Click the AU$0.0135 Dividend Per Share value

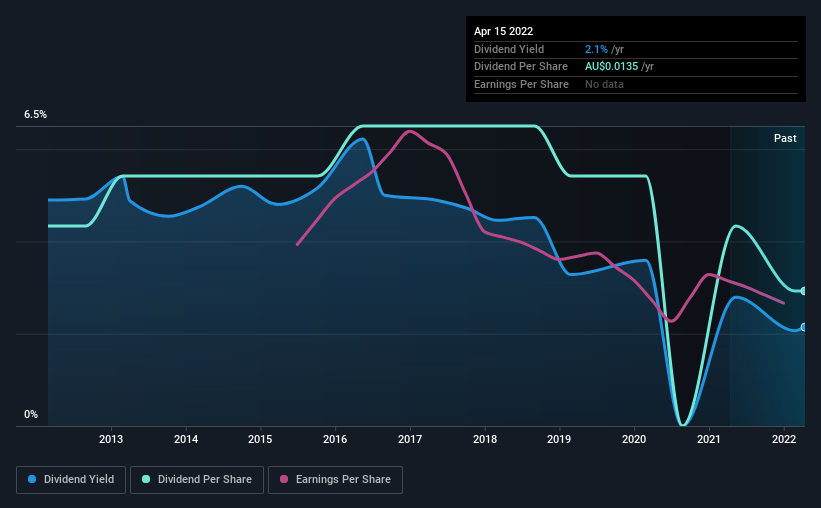pos(611,67)
